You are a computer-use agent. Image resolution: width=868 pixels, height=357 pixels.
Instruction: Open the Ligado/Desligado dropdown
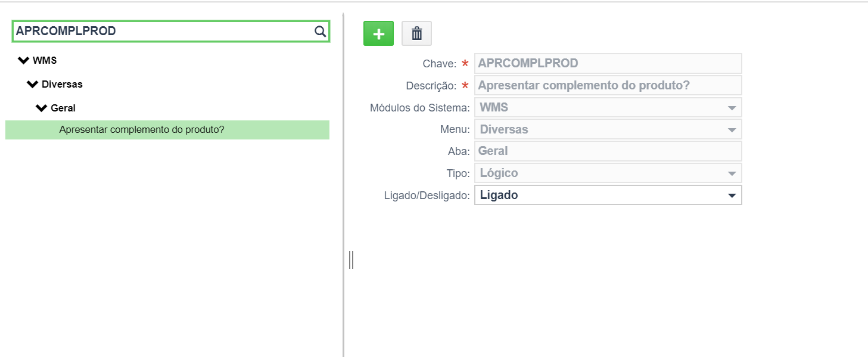click(x=608, y=195)
